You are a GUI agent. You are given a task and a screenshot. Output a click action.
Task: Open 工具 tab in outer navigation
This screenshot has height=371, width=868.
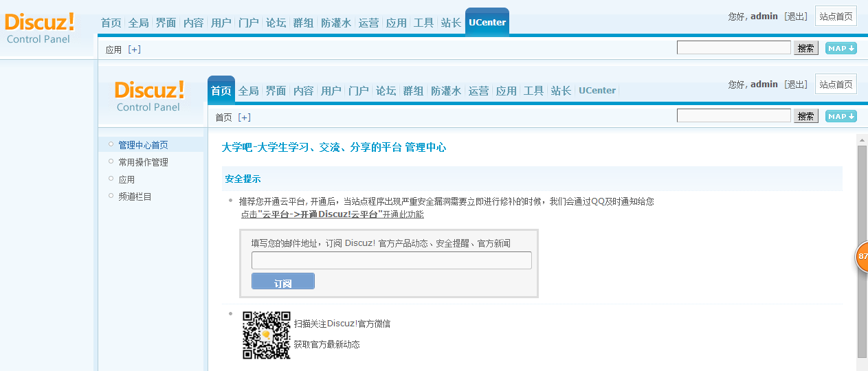pos(423,23)
